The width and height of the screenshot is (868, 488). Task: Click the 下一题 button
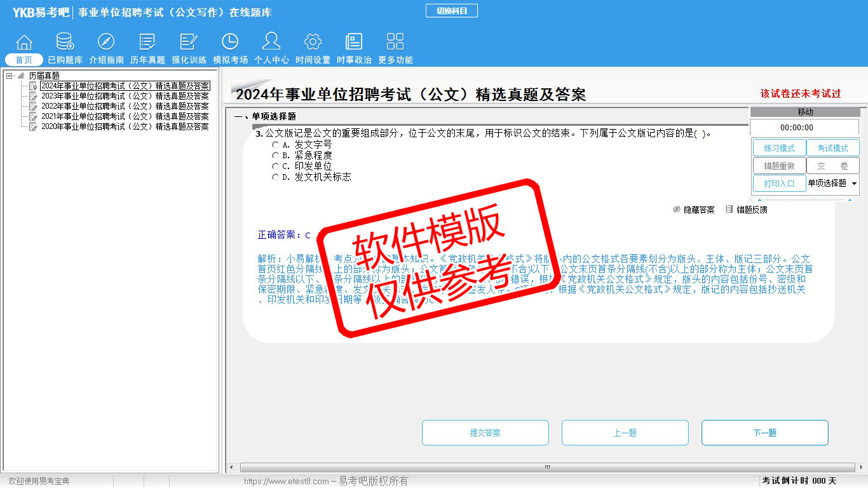pyautogui.click(x=764, y=433)
